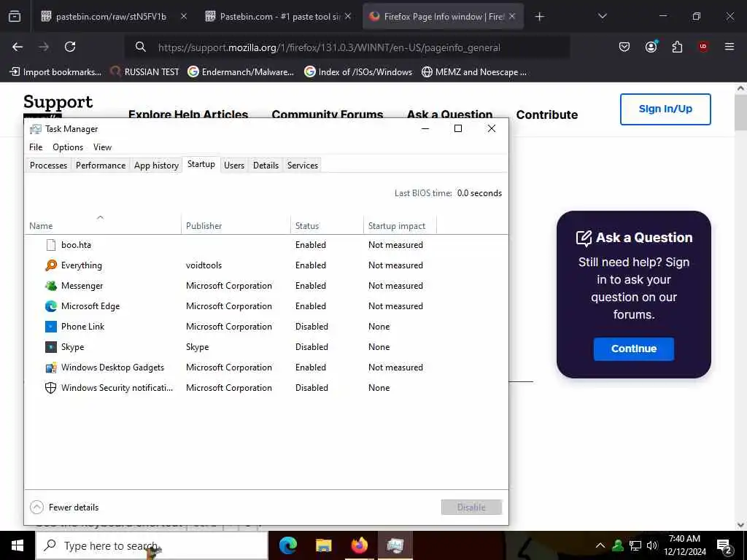747x560 pixels.
Task: Open the Endermanch/Malware bookmark
Action: (241, 72)
